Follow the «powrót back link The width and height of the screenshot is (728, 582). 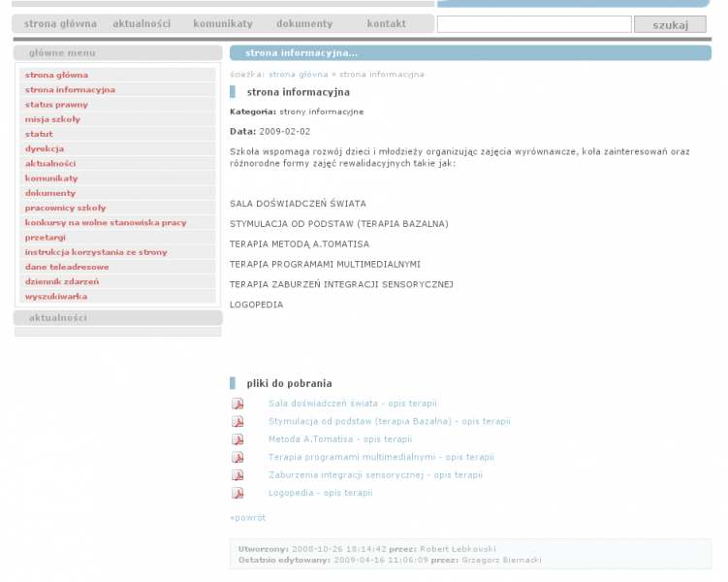[247, 518]
